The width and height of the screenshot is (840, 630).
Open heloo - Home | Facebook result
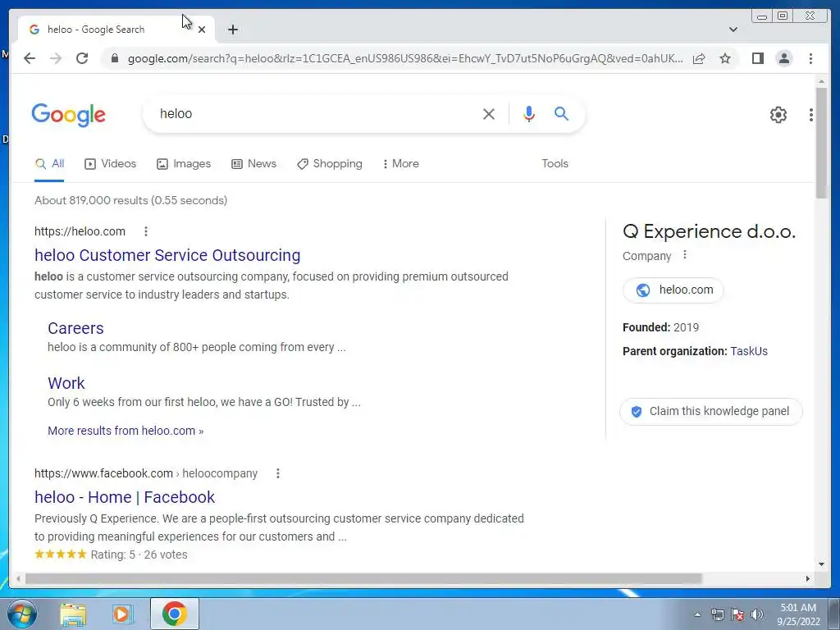pos(125,498)
